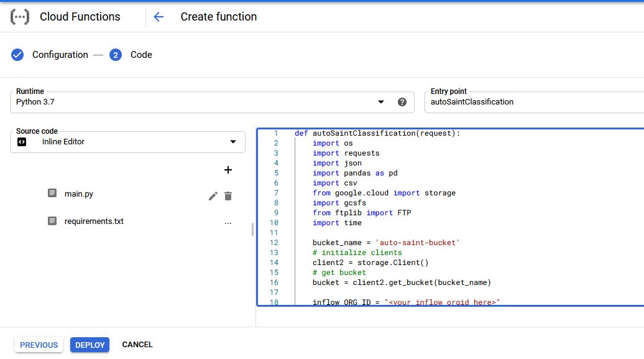The height and width of the screenshot is (359, 644).
Task: Click the Inline Editor code icon
Action: tap(22, 142)
